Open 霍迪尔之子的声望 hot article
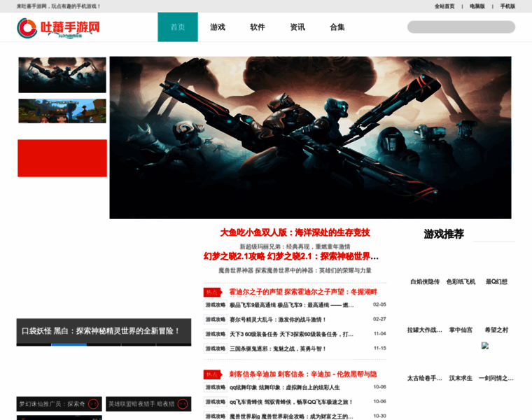The width and height of the screenshot is (532, 420). (303, 292)
